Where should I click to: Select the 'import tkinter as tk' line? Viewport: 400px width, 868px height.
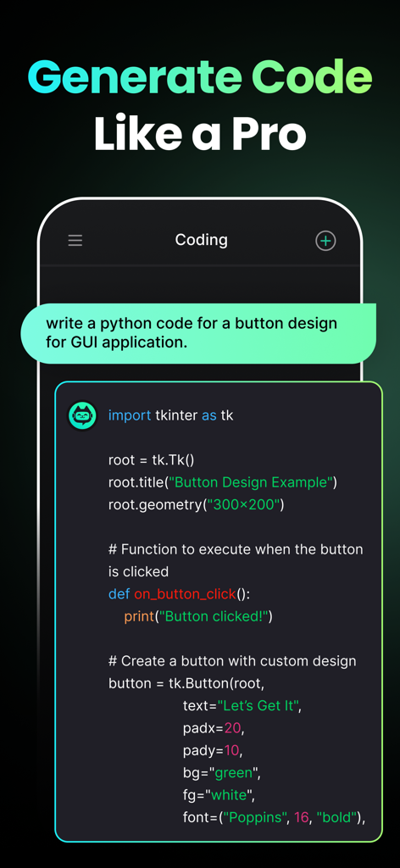tap(170, 415)
